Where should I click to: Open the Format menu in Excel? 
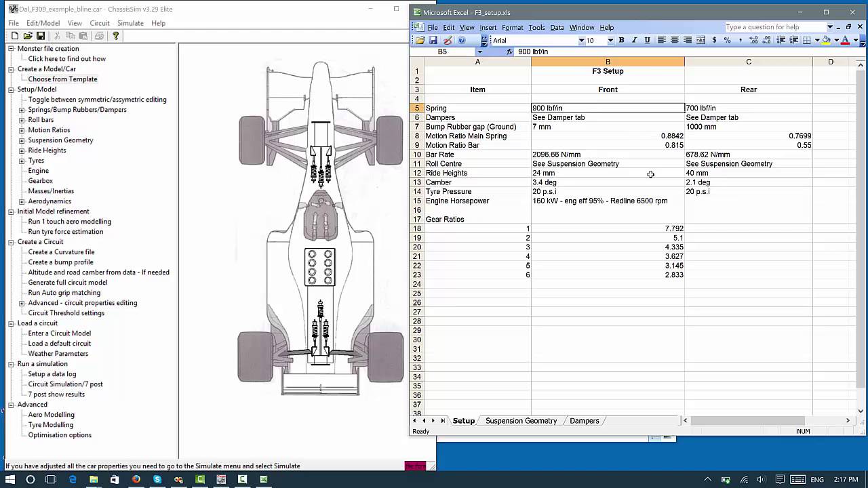coord(512,28)
